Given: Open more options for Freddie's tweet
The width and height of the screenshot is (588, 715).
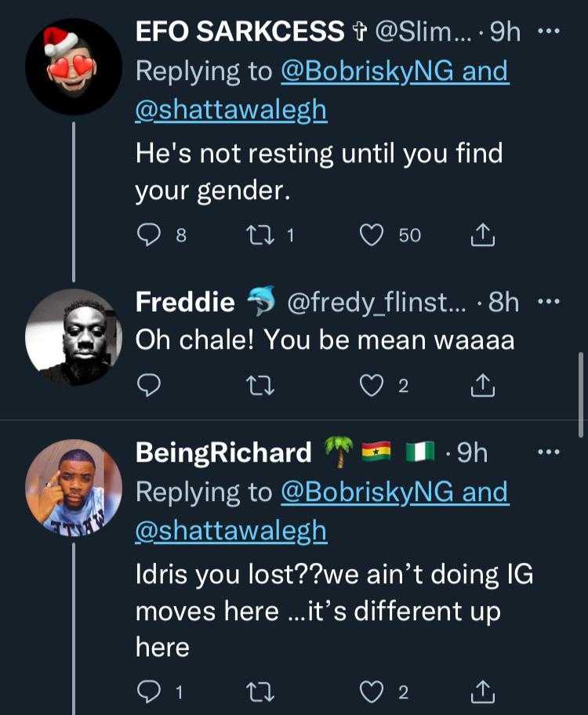Looking at the screenshot, I should pos(548,302).
